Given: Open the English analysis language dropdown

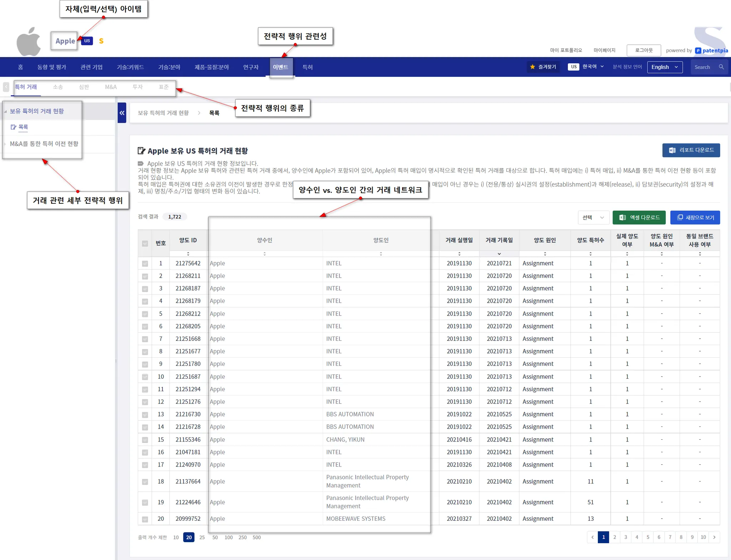Looking at the screenshot, I should [665, 67].
